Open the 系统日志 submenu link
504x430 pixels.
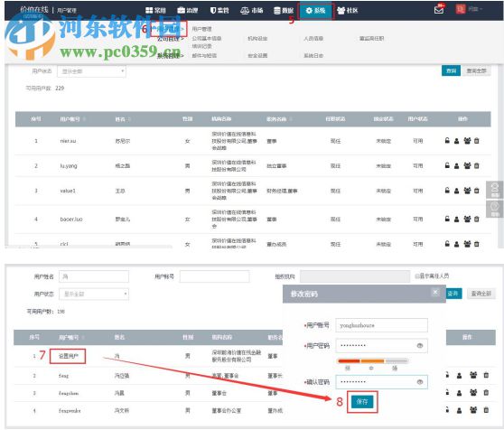(313, 56)
